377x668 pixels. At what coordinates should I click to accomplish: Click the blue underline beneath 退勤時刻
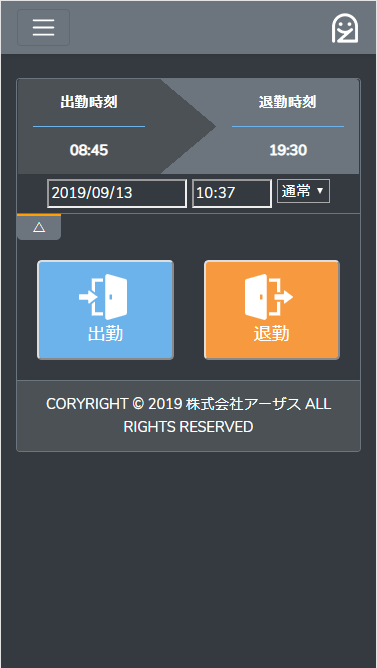[288, 126]
